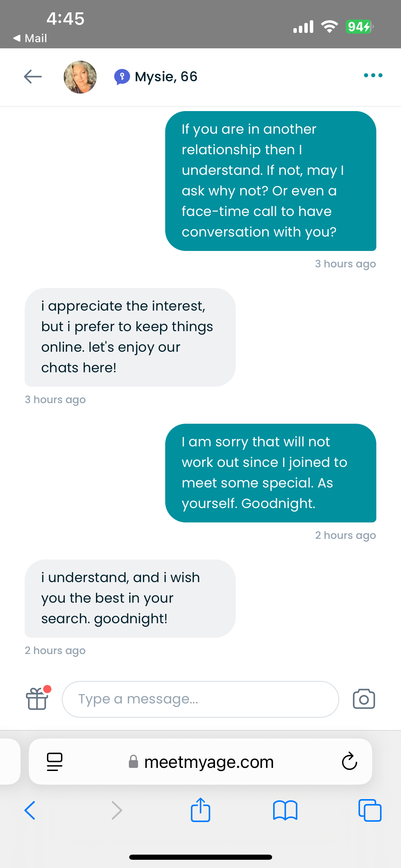
Task: Tap the meetmyage.com address bar
Action: pyautogui.click(x=209, y=762)
